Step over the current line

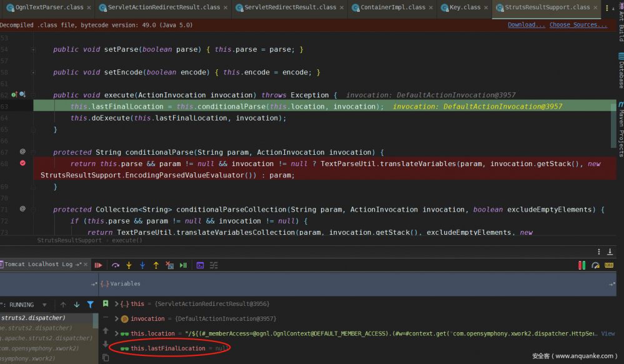click(116, 265)
